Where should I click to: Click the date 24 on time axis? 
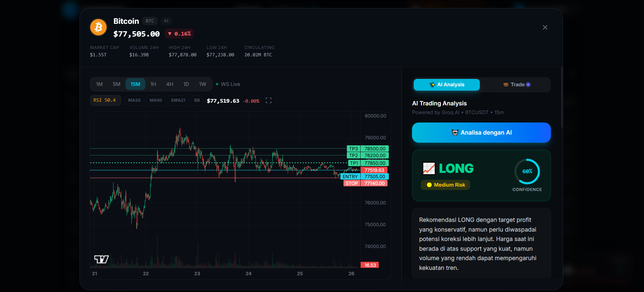[248, 274]
